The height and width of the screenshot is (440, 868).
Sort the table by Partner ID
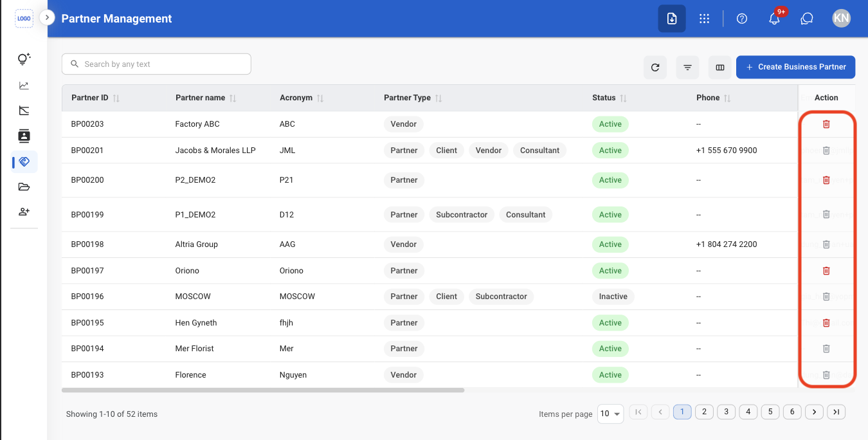(x=116, y=98)
